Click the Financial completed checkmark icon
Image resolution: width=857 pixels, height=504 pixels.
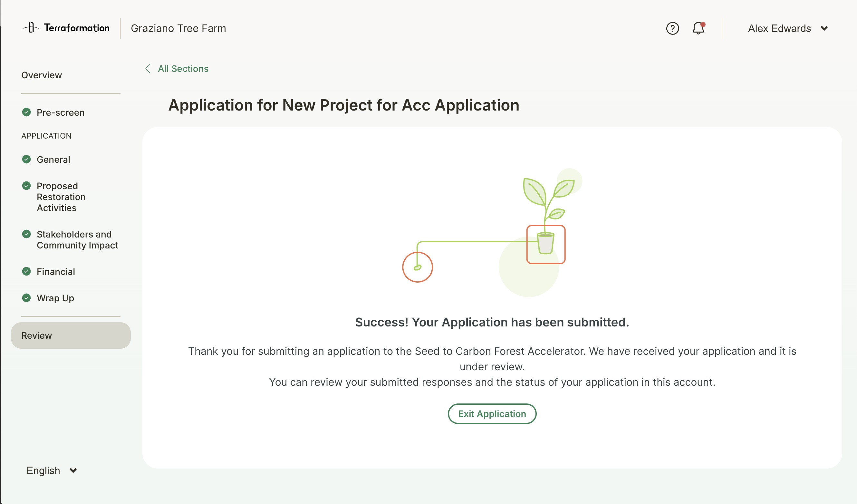pos(26,271)
